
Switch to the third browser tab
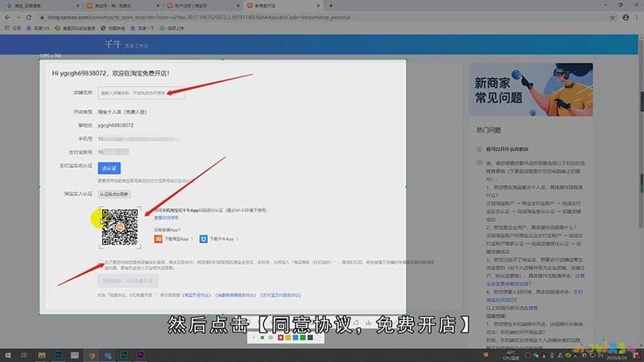(x=202, y=6)
